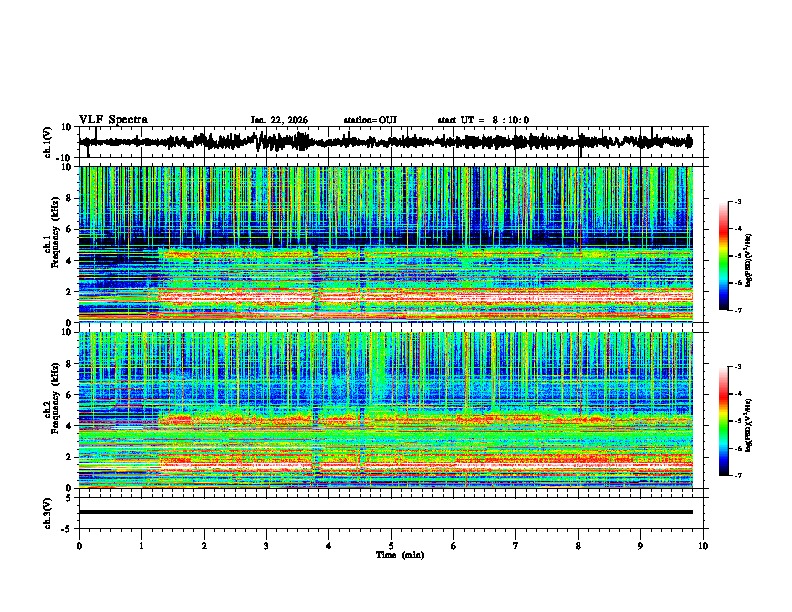Click the 'station=OUI' header label
This screenshot has width=792, height=612.
pyautogui.click(x=370, y=120)
